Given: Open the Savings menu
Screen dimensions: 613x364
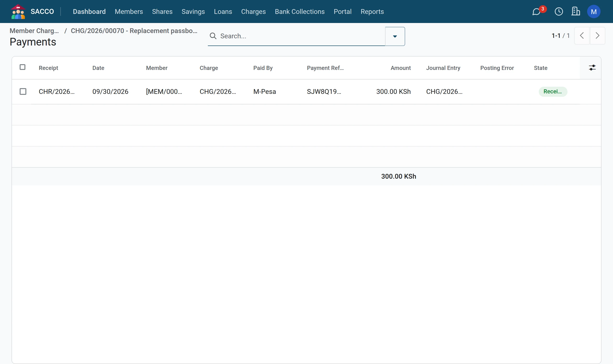Looking at the screenshot, I should pos(193,11).
